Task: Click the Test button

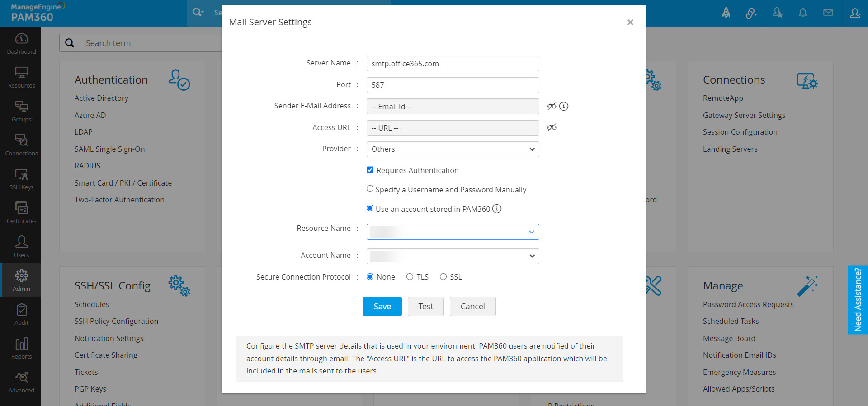Action: click(x=425, y=306)
